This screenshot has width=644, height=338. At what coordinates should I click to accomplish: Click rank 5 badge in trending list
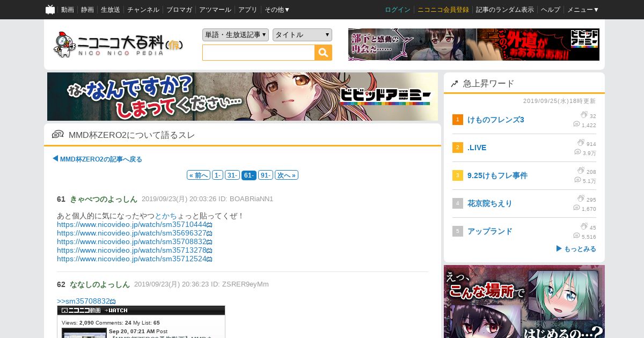tap(458, 231)
